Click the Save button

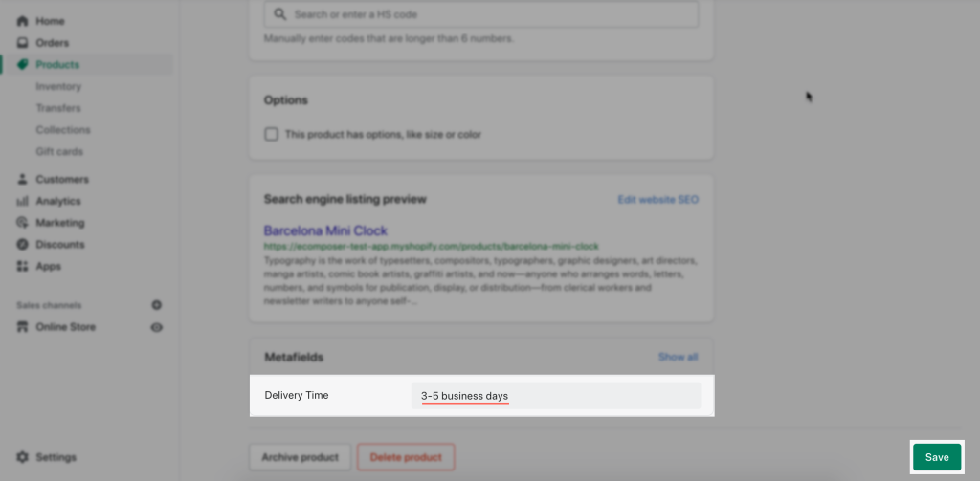[937, 457]
